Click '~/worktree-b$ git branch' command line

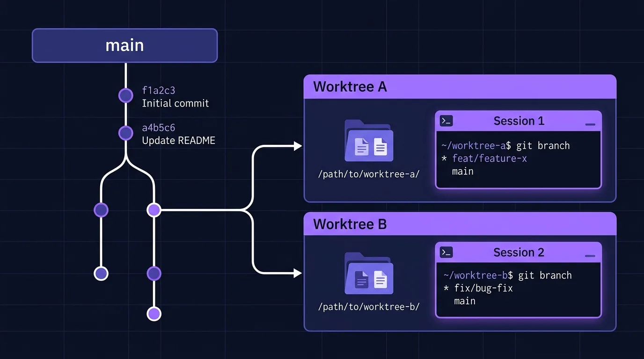507,275
